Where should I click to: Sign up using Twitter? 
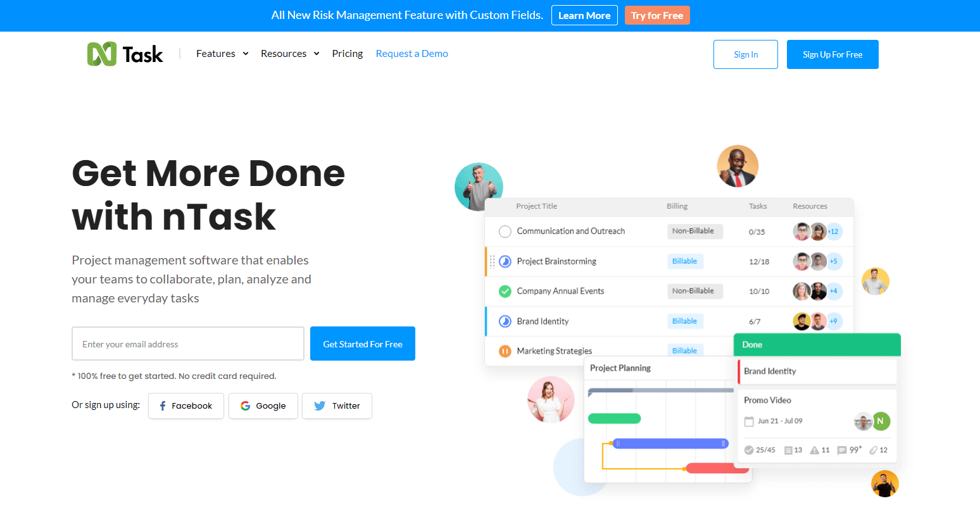[x=337, y=406]
